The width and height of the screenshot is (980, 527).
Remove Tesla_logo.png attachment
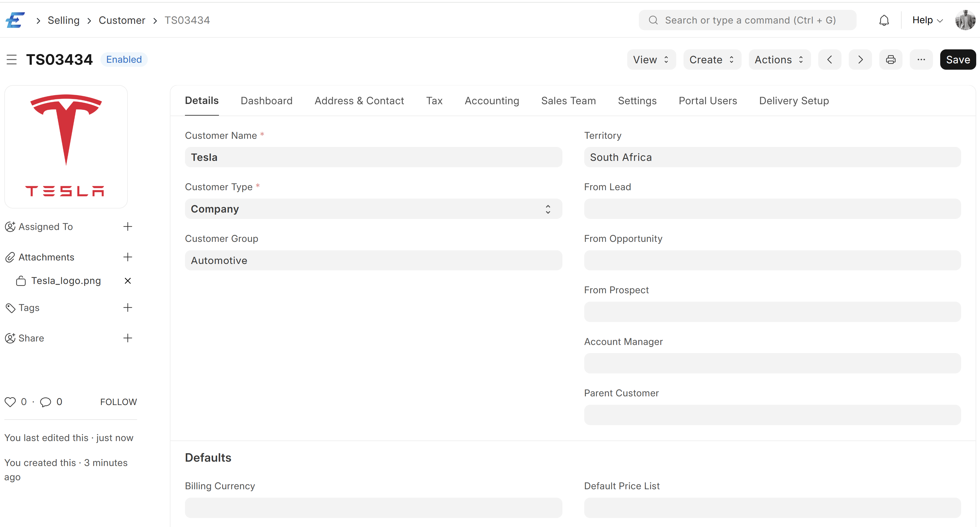(x=128, y=281)
